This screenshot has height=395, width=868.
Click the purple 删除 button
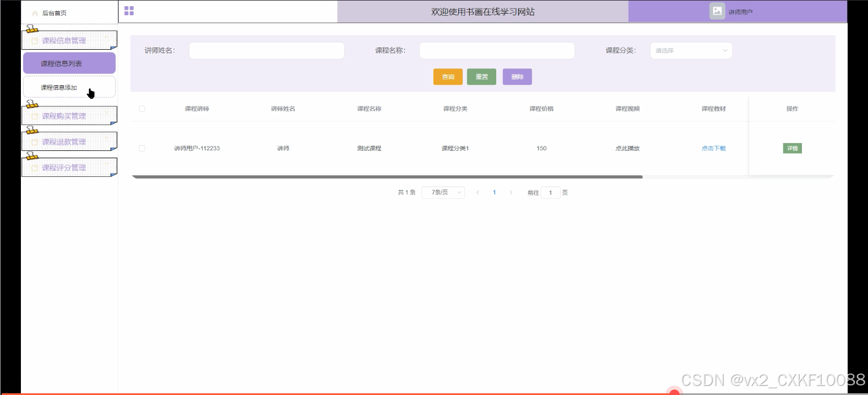coord(517,77)
